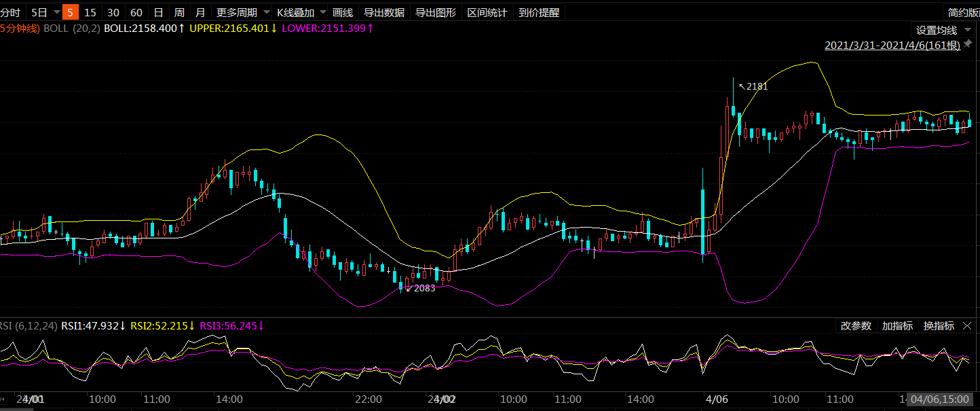Click the 2021/3/31-2021/4/6 date range link
Viewport: 980px width, 411px height.
coord(892,46)
